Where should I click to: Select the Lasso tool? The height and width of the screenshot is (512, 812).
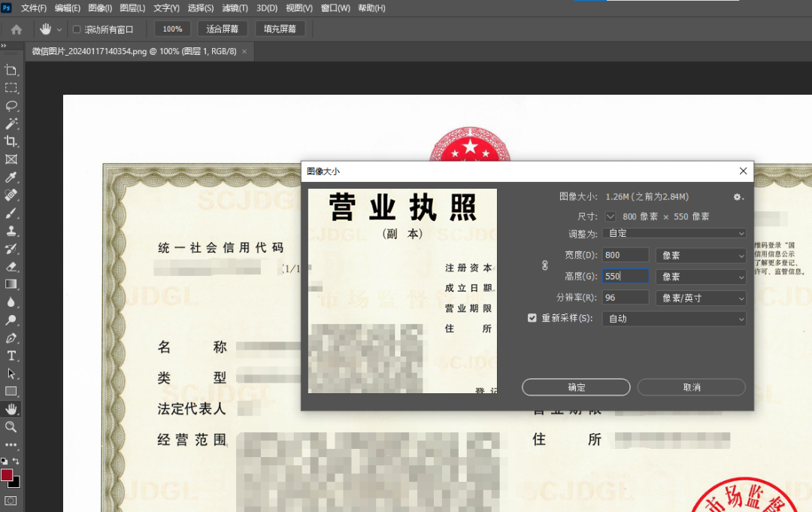(9, 105)
